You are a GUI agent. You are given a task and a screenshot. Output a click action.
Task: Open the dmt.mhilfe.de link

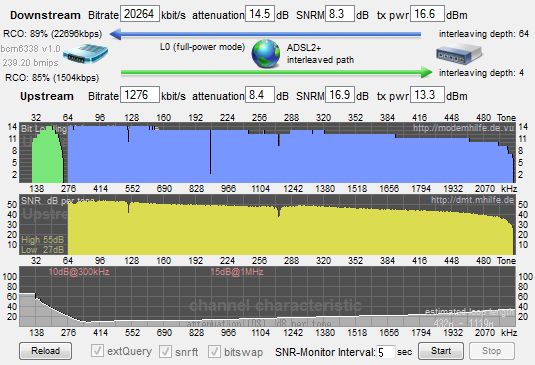[472, 200]
